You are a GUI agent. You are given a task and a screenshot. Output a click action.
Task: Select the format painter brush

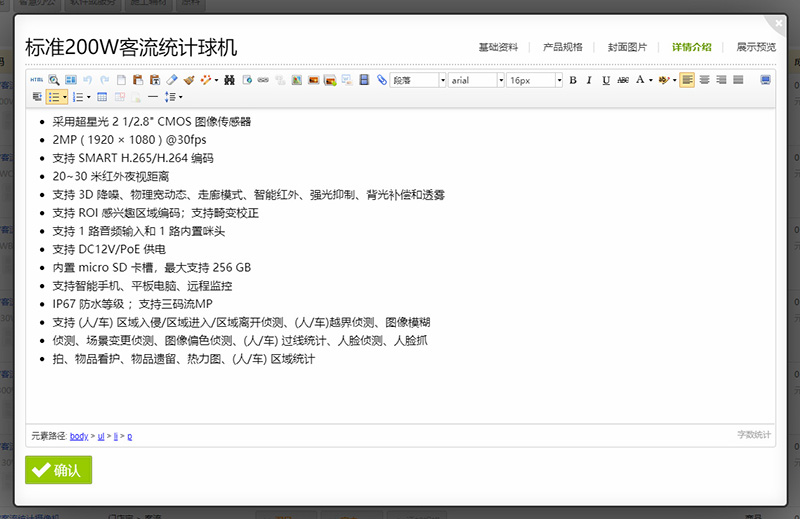pos(189,80)
